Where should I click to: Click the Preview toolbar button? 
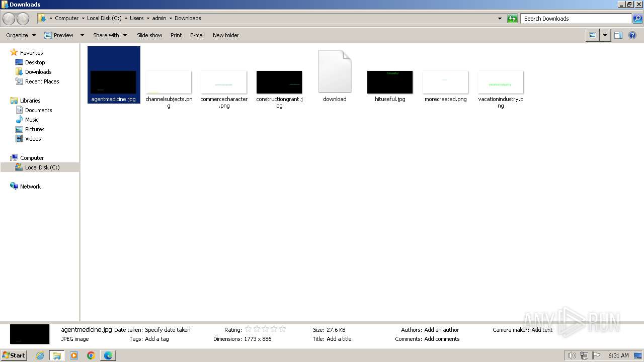point(59,35)
